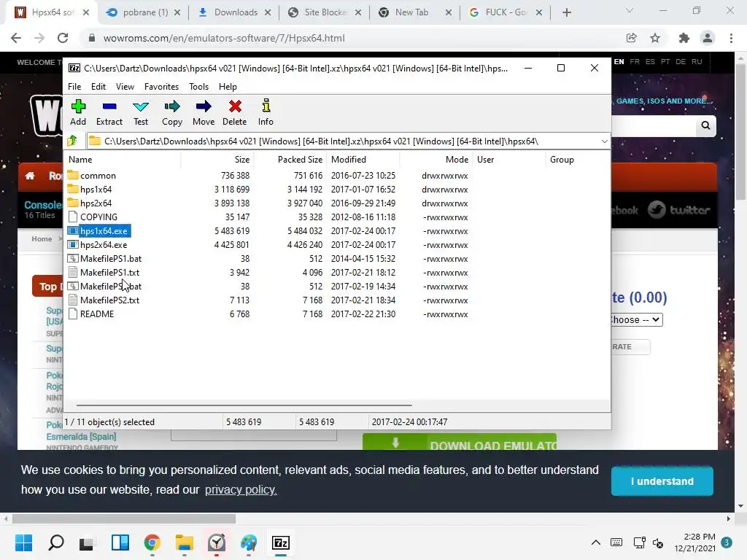Select the common folder

click(98, 176)
